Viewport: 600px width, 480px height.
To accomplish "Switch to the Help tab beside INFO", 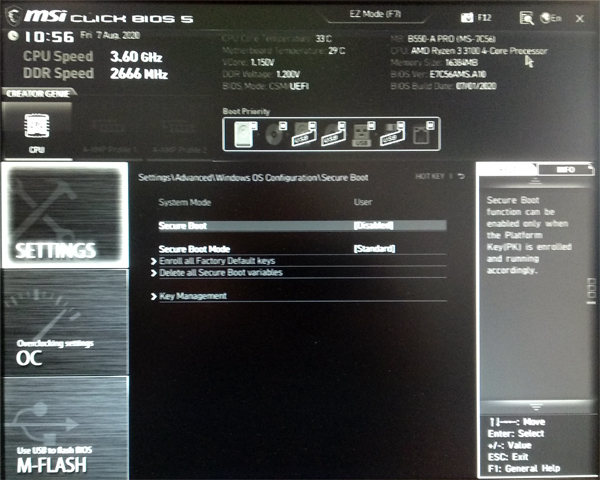I will (507, 169).
